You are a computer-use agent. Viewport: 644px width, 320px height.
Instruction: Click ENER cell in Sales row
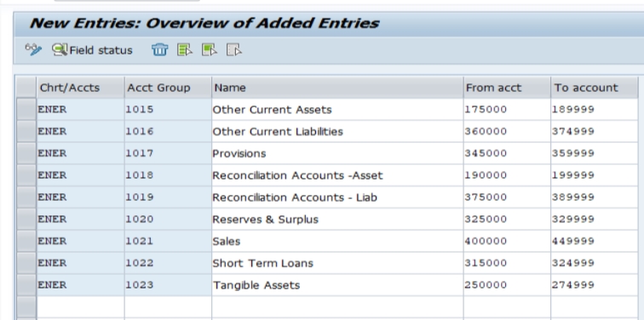pos(80,241)
